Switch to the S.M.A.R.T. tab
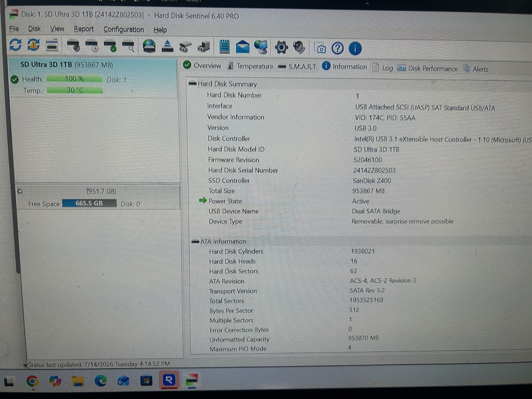This screenshot has height=399, width=532. [x=298, y=67]
